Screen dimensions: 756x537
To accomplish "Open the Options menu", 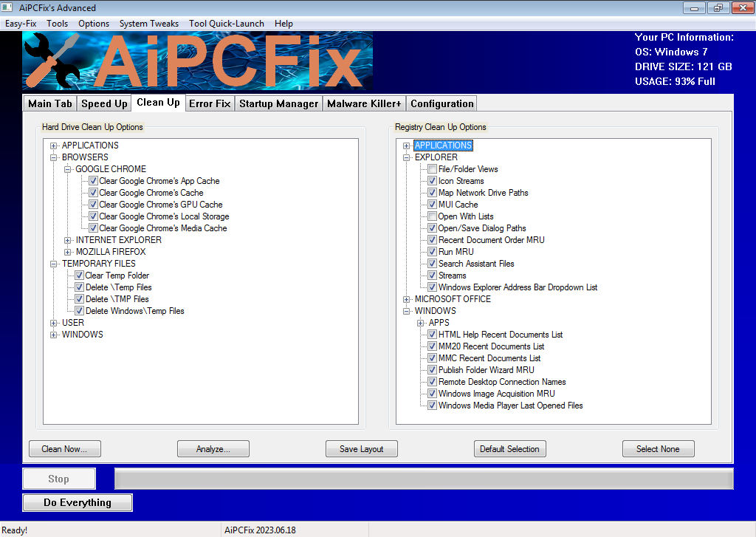I will (x=94, y=23).
